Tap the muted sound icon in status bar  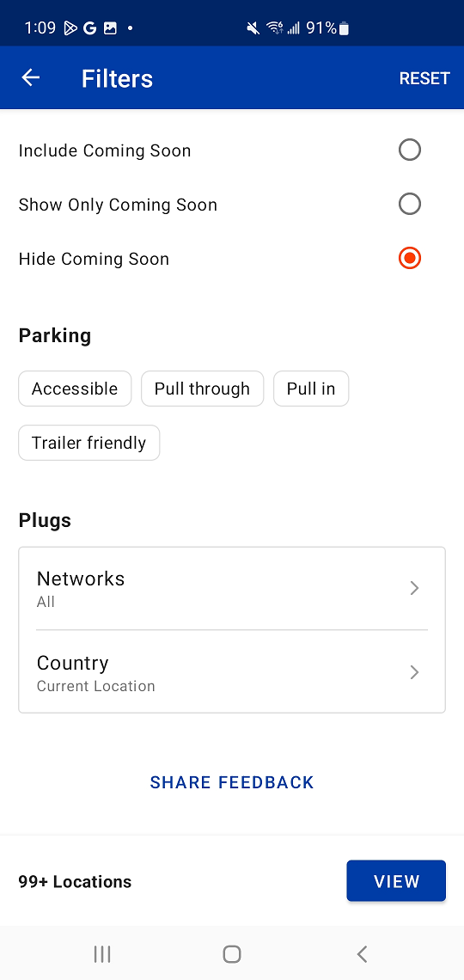[253, 28]
